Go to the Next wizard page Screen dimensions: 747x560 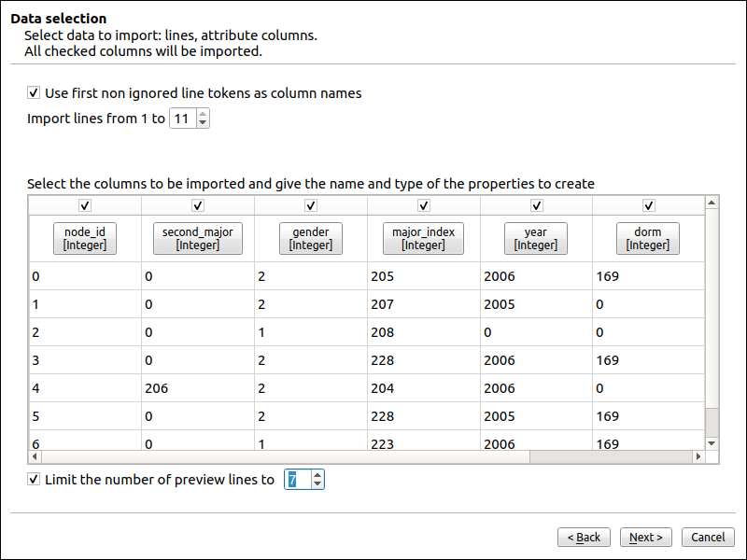pyautogui.click(x=646, y=538)
